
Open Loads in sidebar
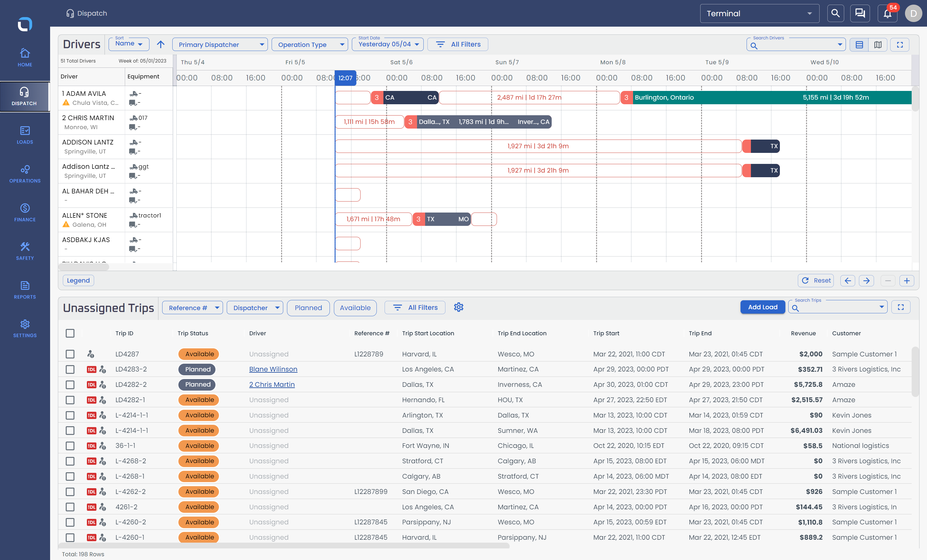tap(25, 135)
